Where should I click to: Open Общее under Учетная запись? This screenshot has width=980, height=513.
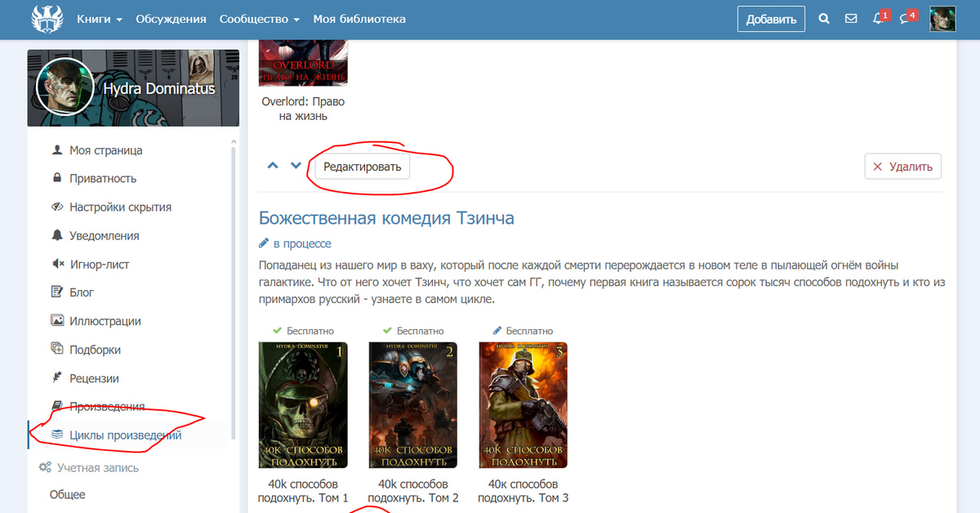67,494
